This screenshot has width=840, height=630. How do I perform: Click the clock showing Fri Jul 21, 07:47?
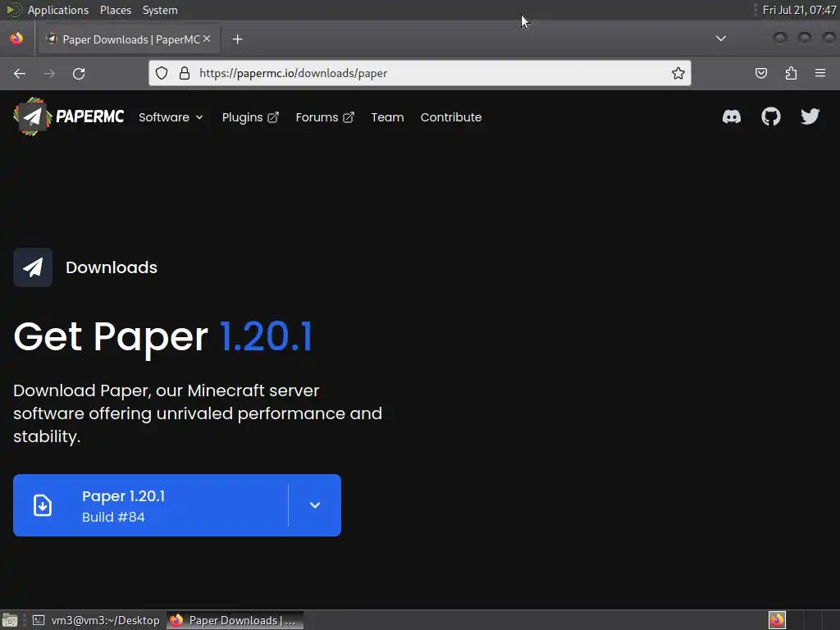(799, 10)
